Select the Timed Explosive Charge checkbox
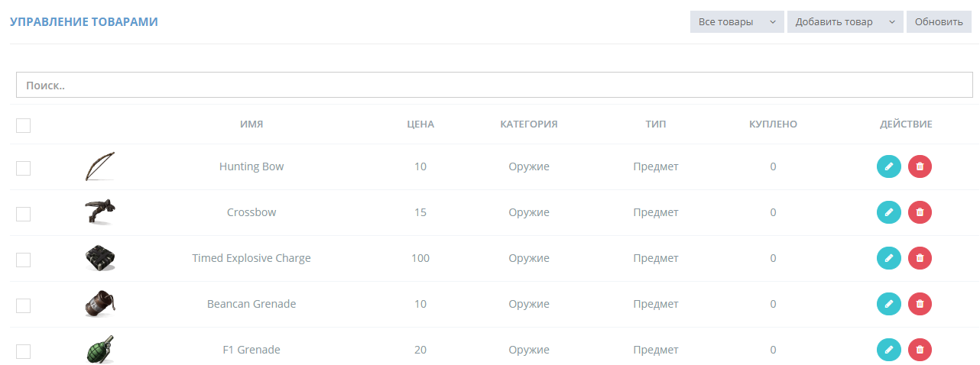980x365 pixels. click(x=24, y=260)
